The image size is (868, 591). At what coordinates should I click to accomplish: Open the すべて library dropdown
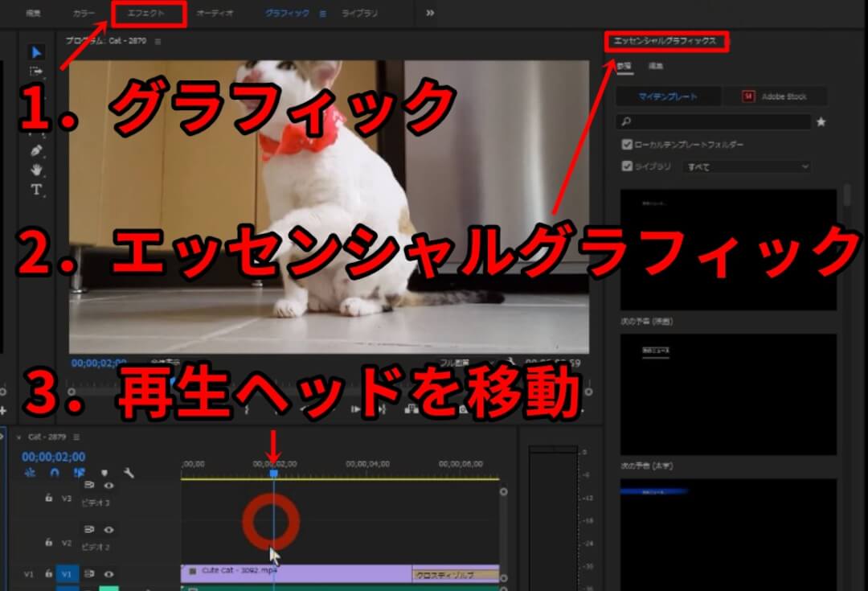tap(747, 166)
